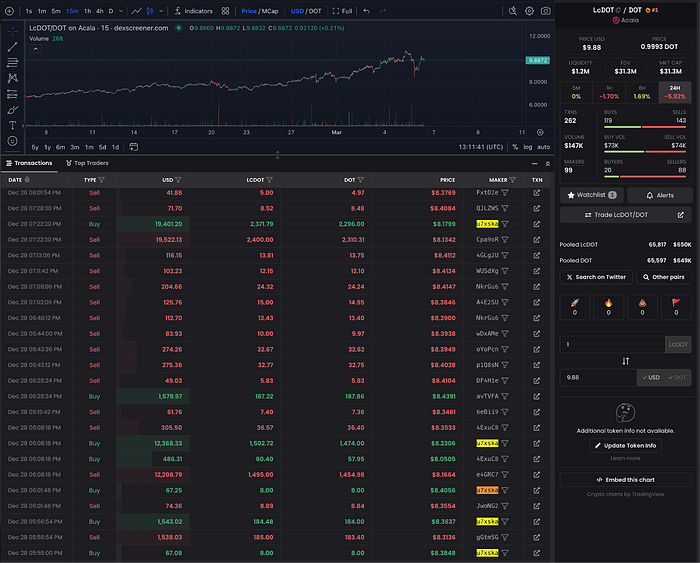Image resolution: width=700 pixels, height=563 pixels.
Task: Reset chart scale with target icon
Action: 540,132
